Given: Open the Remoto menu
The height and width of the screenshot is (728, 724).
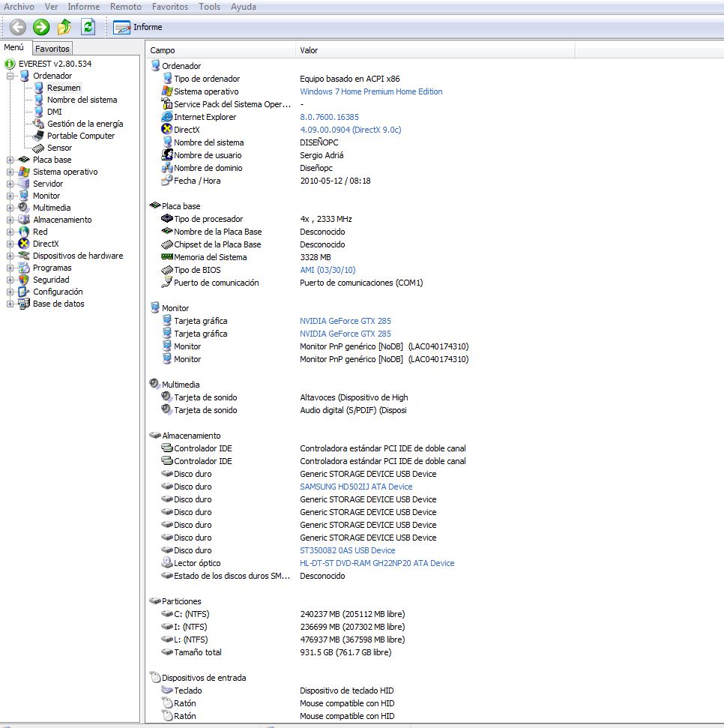Looking at the screenshot, I should pos(125,7).
